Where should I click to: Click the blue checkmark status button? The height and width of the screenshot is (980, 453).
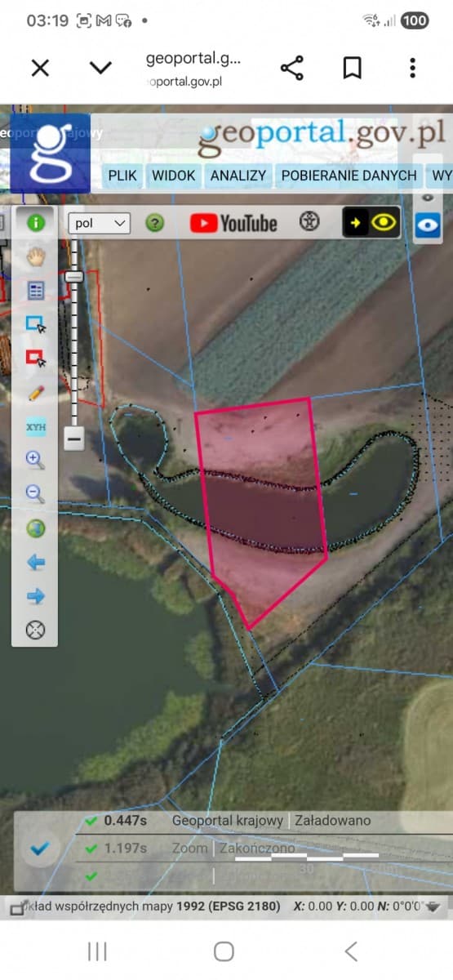click(39, 849)
